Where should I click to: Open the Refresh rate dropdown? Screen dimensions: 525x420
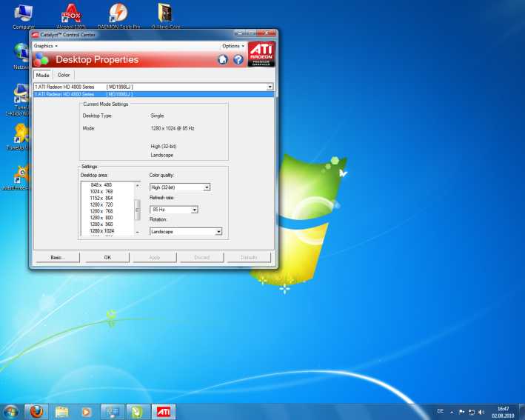point(174,210)
